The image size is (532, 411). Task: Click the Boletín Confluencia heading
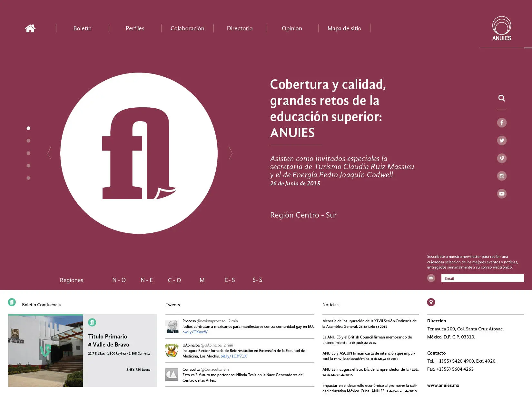tap(41, 305)
